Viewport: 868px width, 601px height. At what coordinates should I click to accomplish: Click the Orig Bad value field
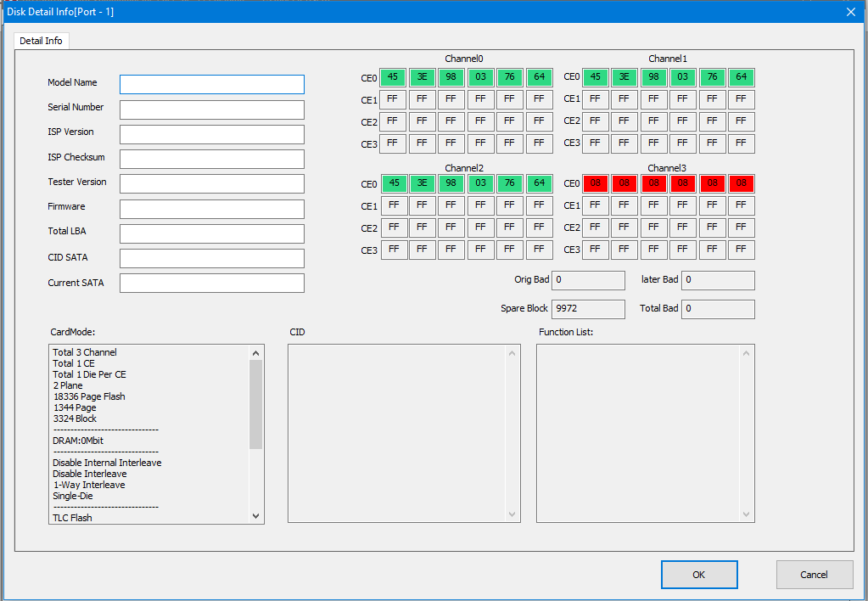(x=589, y=280)
